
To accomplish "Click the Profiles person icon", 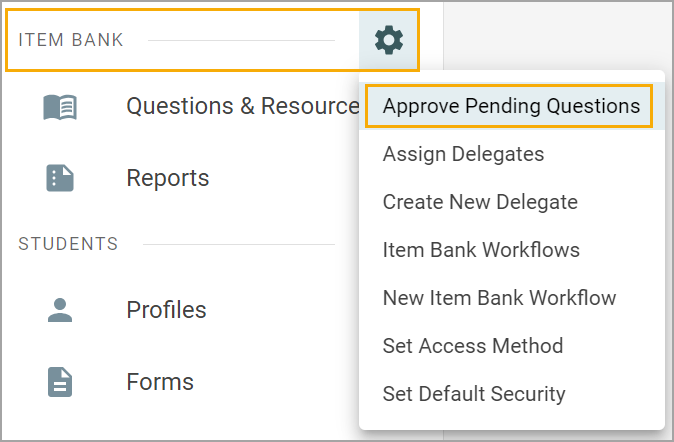I will pyautogui.click(x=60, y=310).
